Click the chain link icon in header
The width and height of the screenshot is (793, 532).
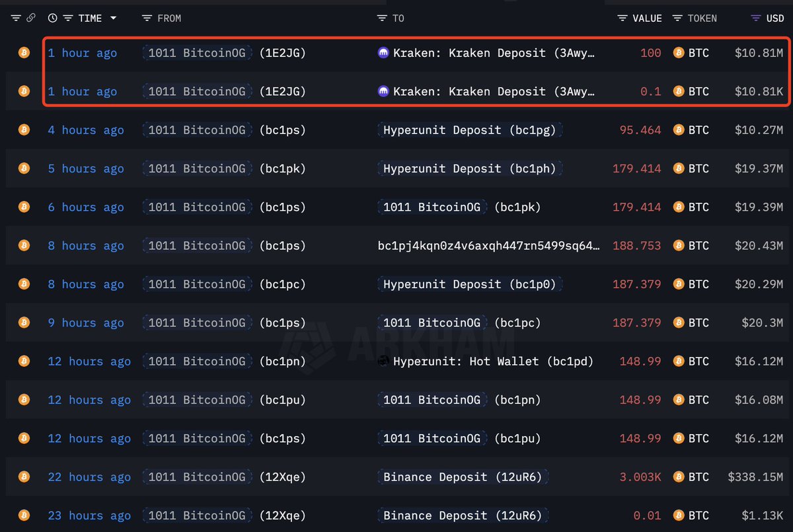click(x=30, y=19)
